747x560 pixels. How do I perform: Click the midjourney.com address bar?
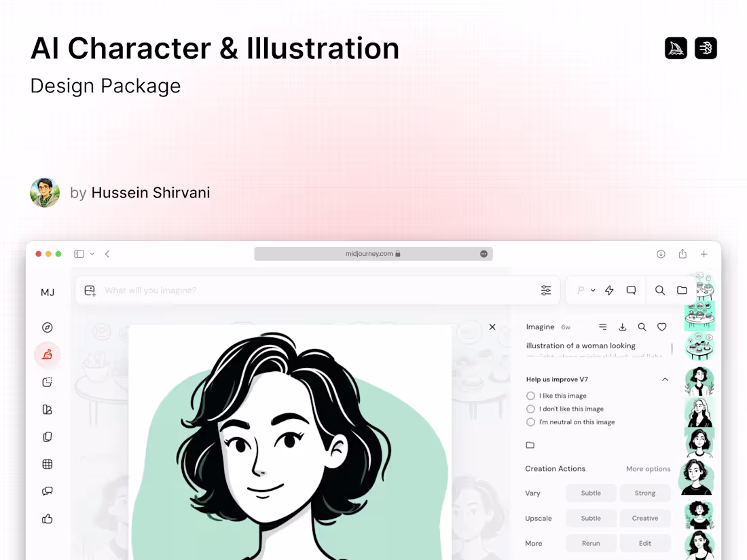(373, 254)
